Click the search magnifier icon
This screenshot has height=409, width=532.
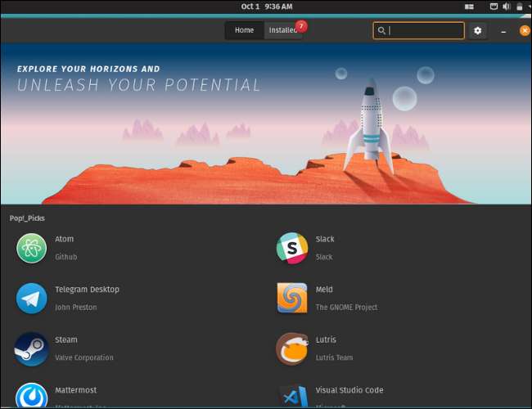tap(381, 30)
